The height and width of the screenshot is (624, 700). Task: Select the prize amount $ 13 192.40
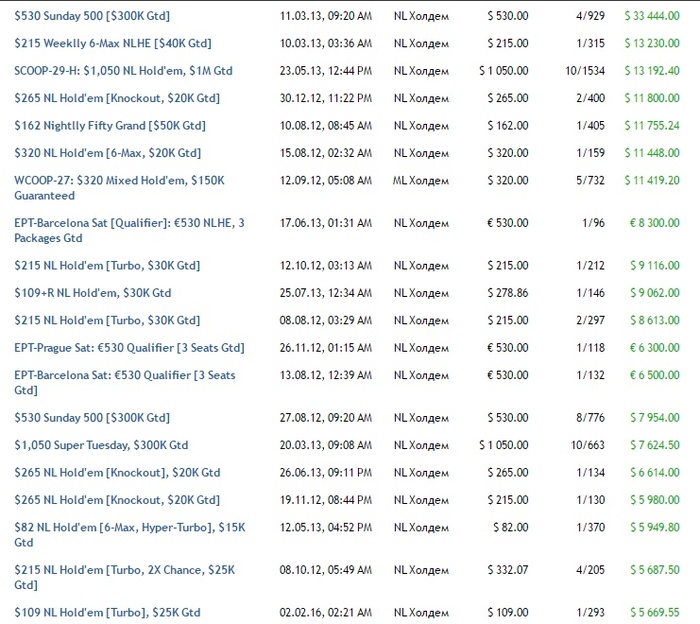652,71
